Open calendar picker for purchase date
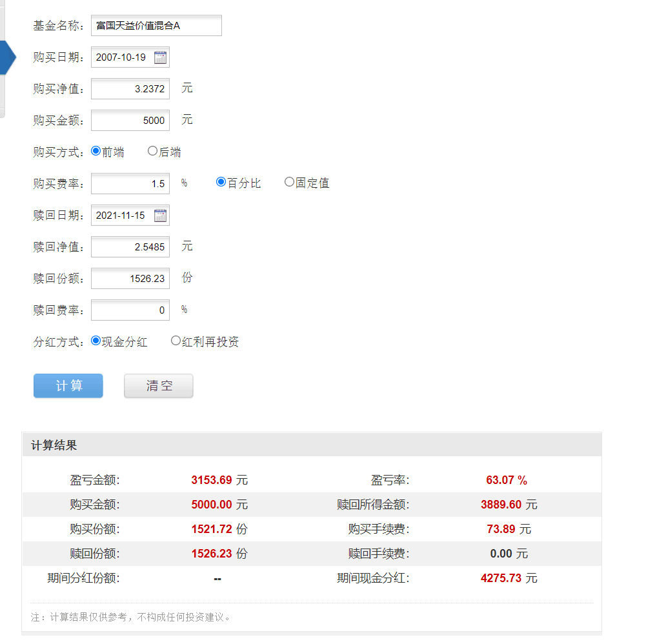This screenshot has width=646, height=644. click(160, 57)
